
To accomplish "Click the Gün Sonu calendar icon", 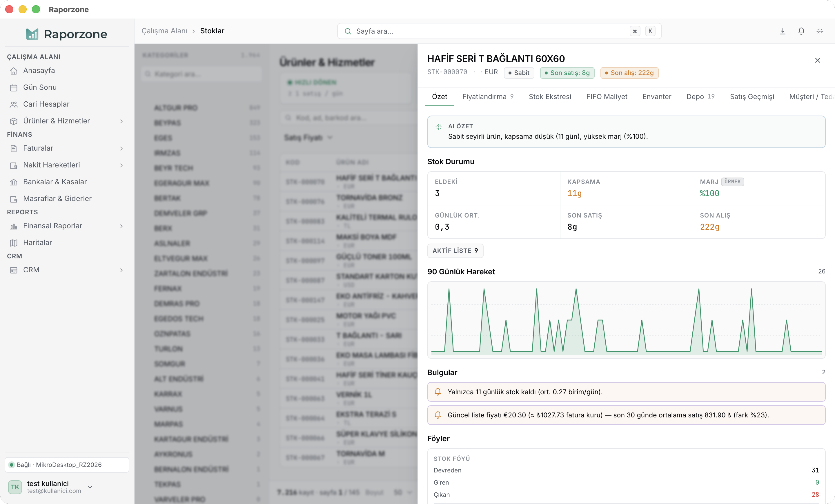I will (14, 88).
